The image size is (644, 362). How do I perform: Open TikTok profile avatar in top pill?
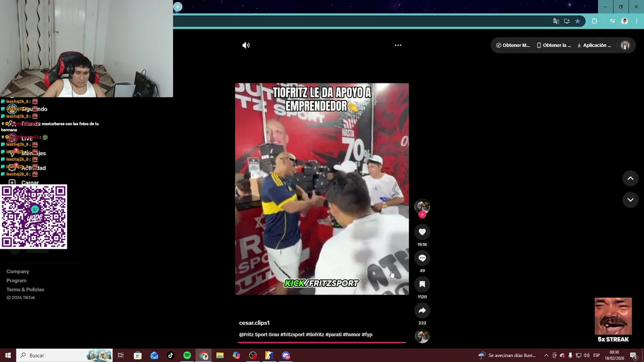(625, 45)
